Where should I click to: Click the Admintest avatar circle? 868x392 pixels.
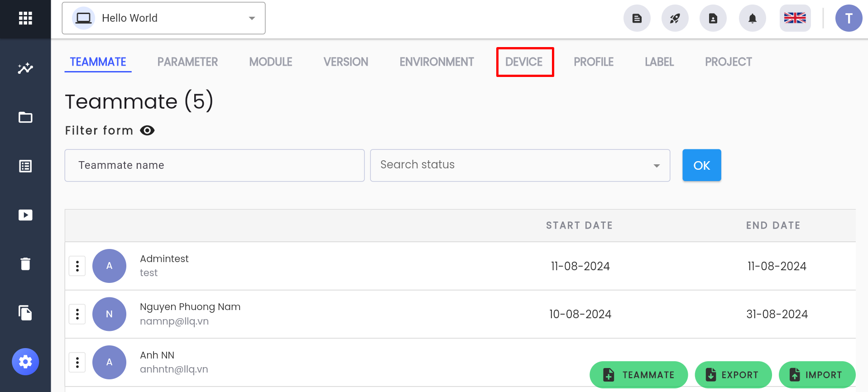coord(109,266)
